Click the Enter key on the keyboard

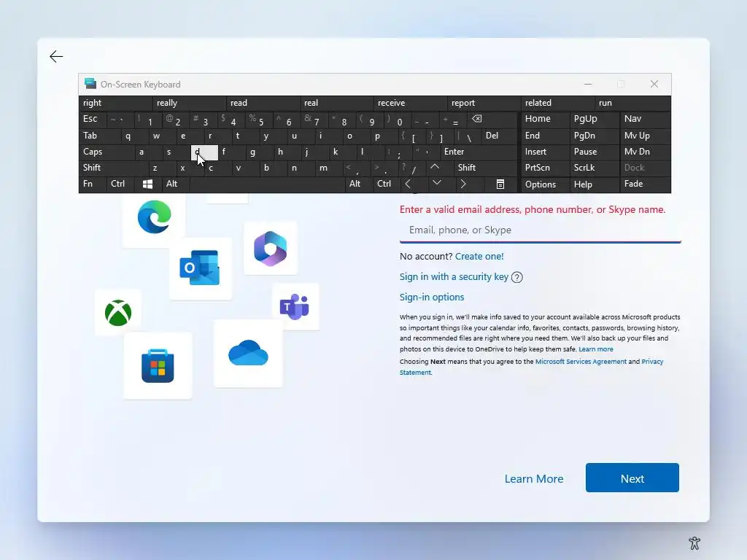(x=479, y=152)
